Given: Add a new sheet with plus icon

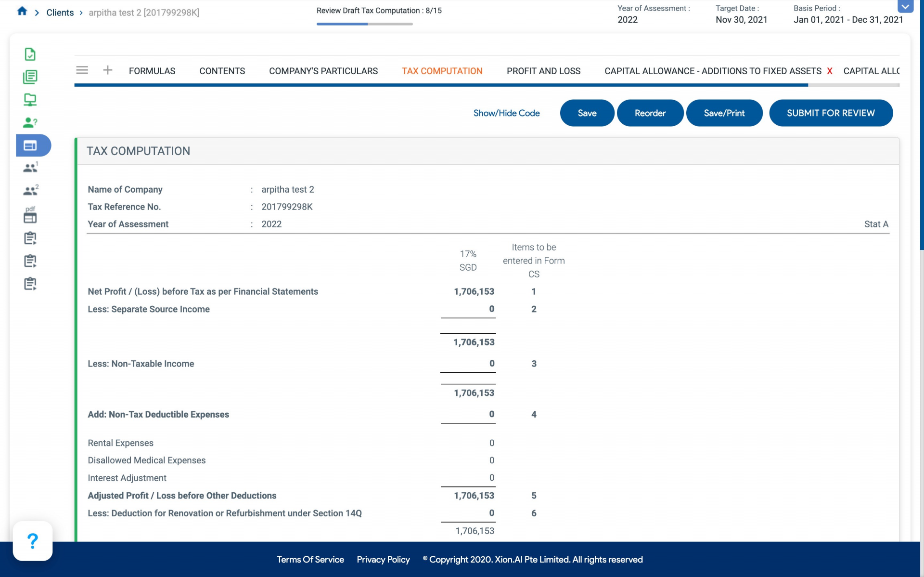Looking at the screenshot, I should click(108, 70).
